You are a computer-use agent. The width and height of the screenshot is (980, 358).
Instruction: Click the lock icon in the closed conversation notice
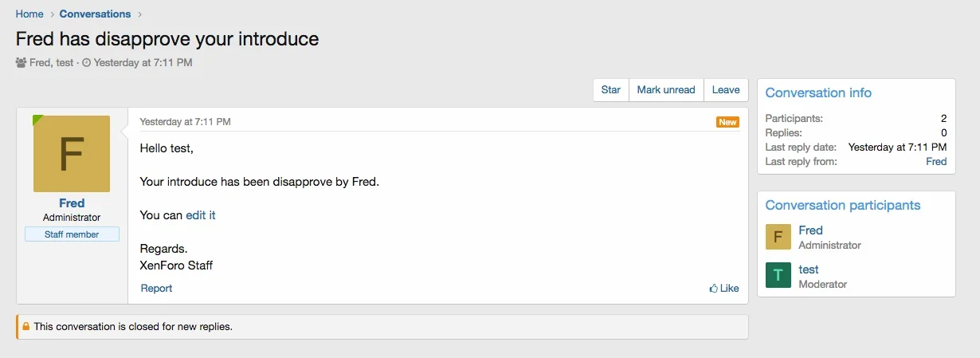click(25, 327)
